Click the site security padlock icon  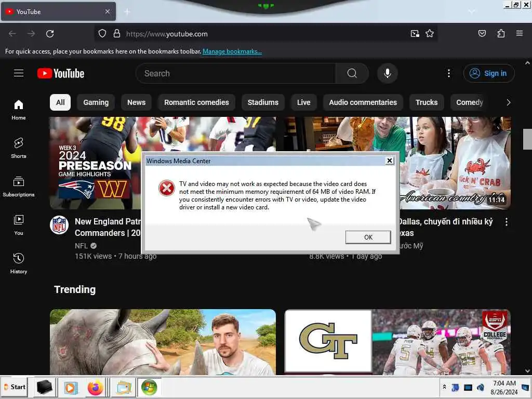(x=117, y=34)
